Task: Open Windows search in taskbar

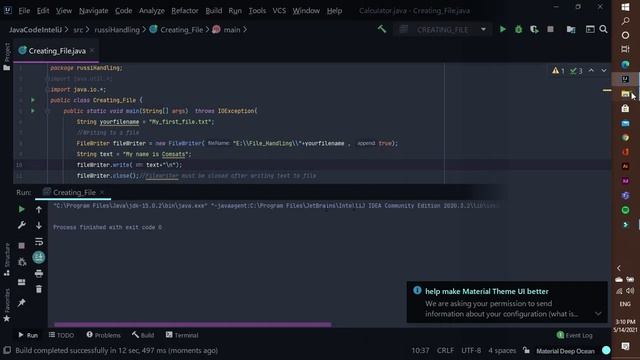Action: pos(625,21)
